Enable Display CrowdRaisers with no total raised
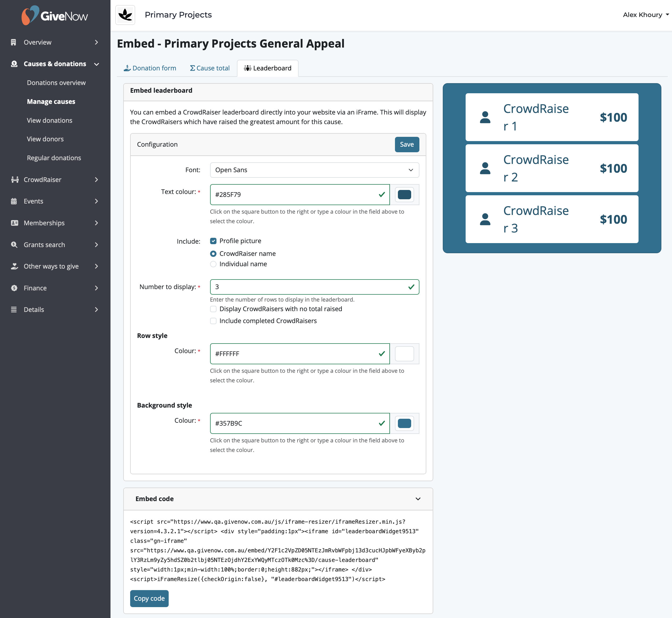This screenshot has width=672, height=618. click(x=213, y=309)
